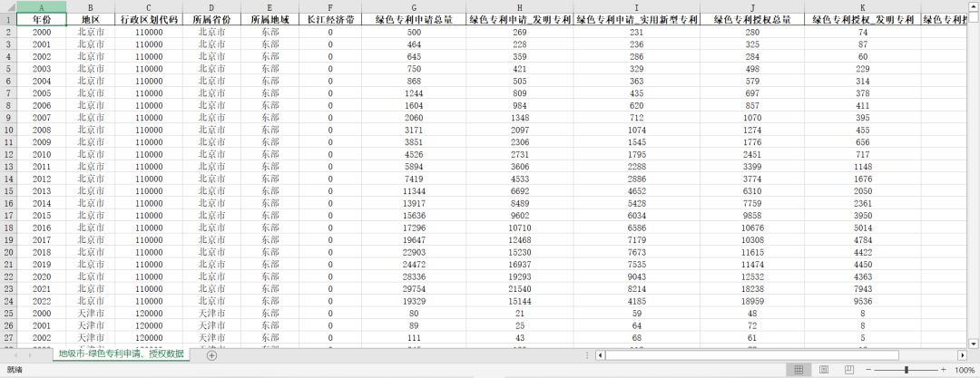Select the 绿色专利授权总量 header cell
The image size is (980, 378).
point(752,19)
